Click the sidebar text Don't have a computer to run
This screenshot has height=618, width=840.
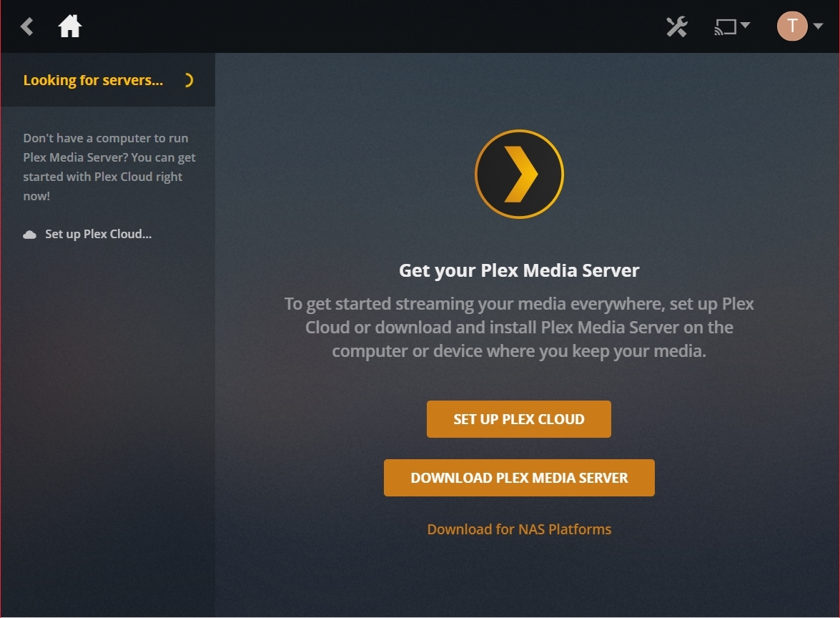(x=109, y=167)
